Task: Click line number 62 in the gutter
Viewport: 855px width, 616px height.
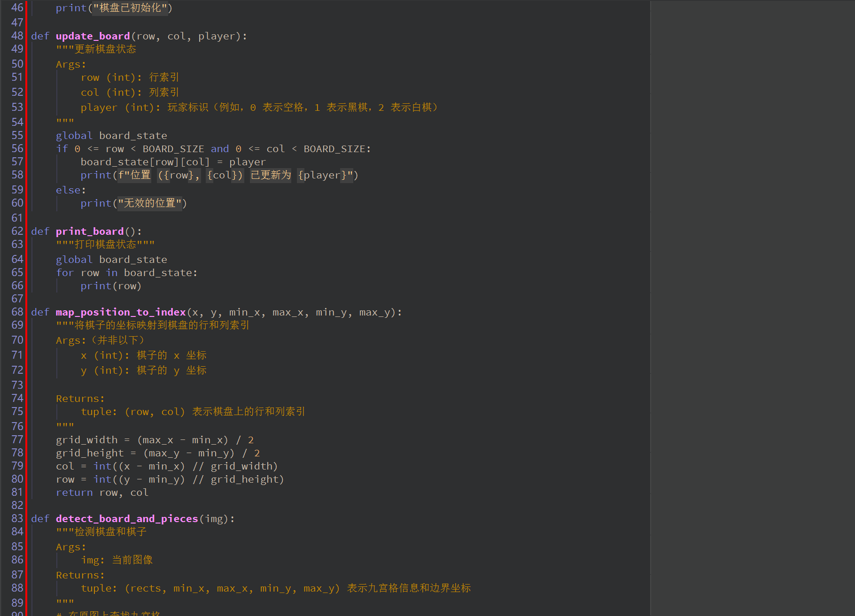Action: 17,231
